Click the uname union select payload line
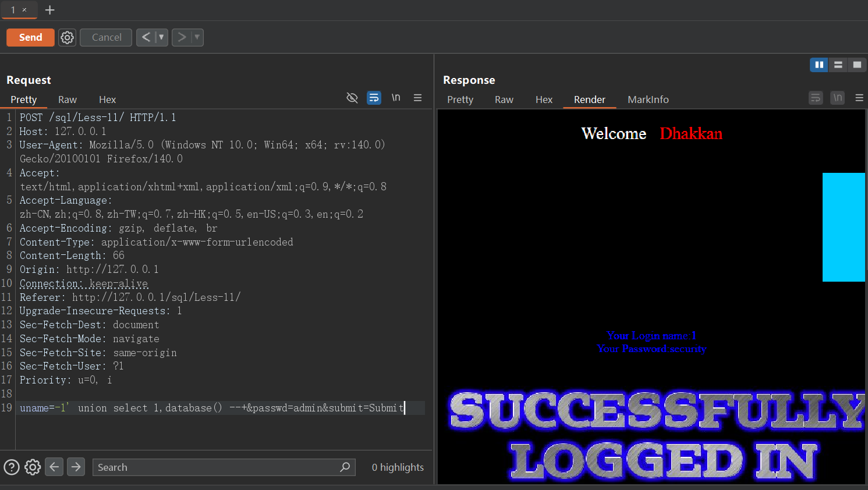 (212, 408)
